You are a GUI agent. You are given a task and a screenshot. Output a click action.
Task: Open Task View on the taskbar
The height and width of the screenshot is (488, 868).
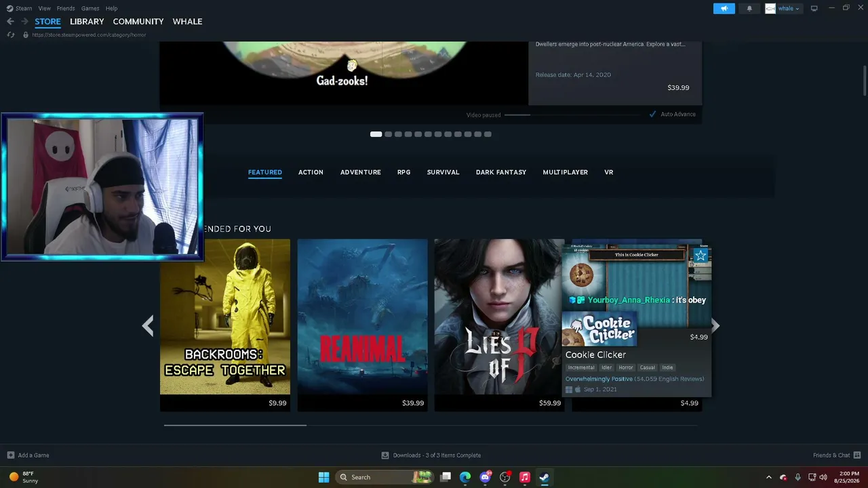[x=446, y=477]
